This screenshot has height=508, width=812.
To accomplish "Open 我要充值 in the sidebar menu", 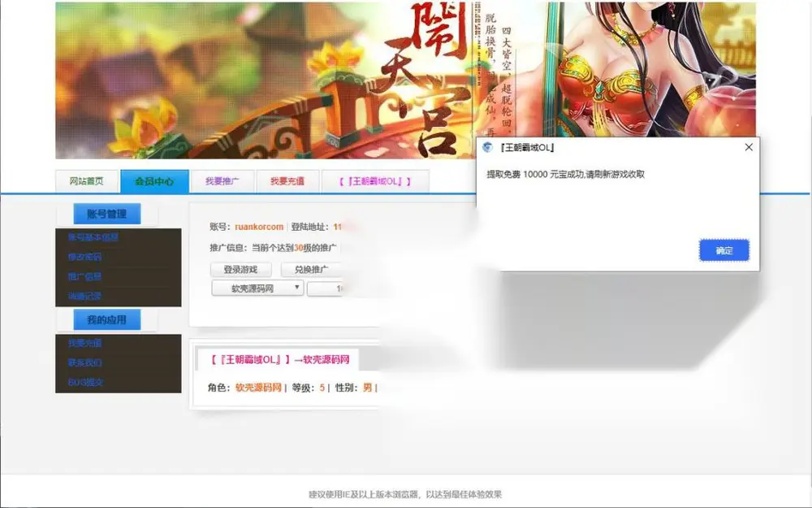I will 85,343.
